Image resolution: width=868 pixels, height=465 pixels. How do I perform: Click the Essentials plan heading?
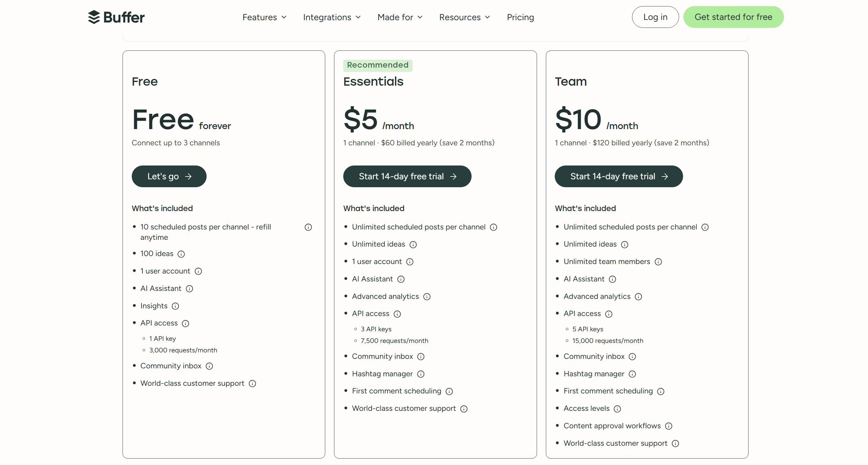tap(373, 82)
